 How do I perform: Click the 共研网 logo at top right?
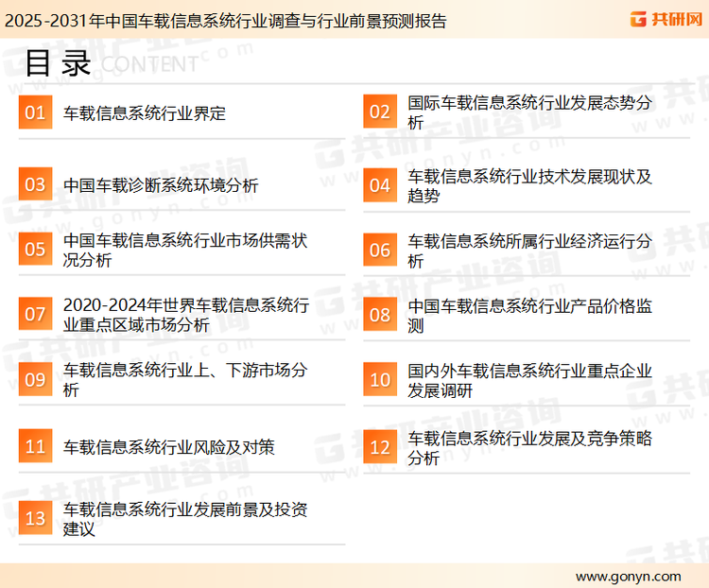666,19
